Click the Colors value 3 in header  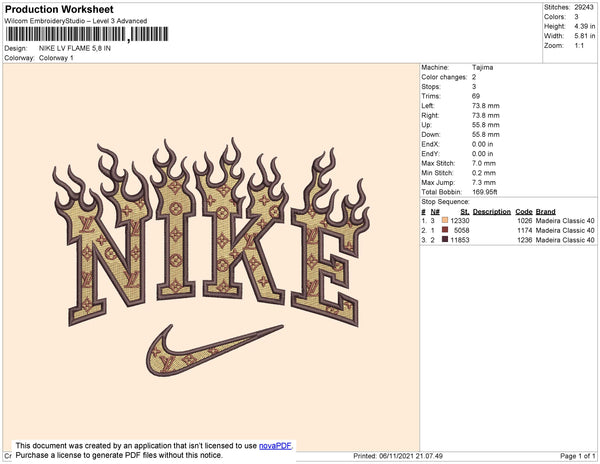click(576, 17)
